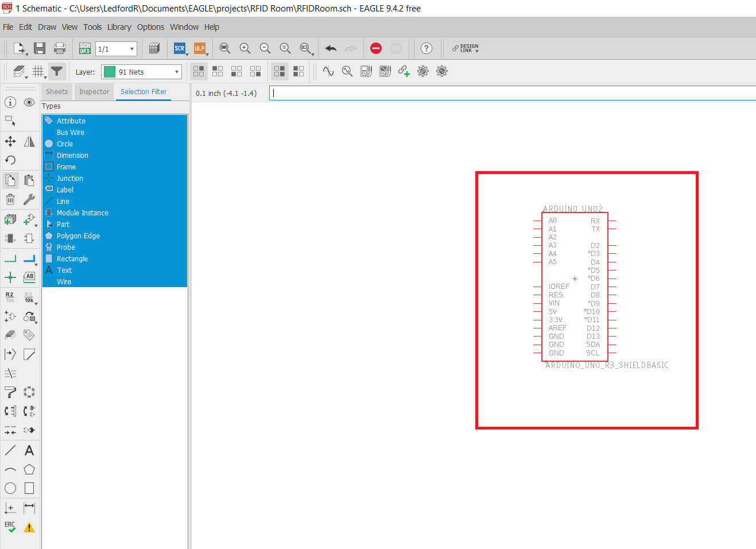Run the ERC check
Viewport: 756px width, 549px height.
point(9,525)
